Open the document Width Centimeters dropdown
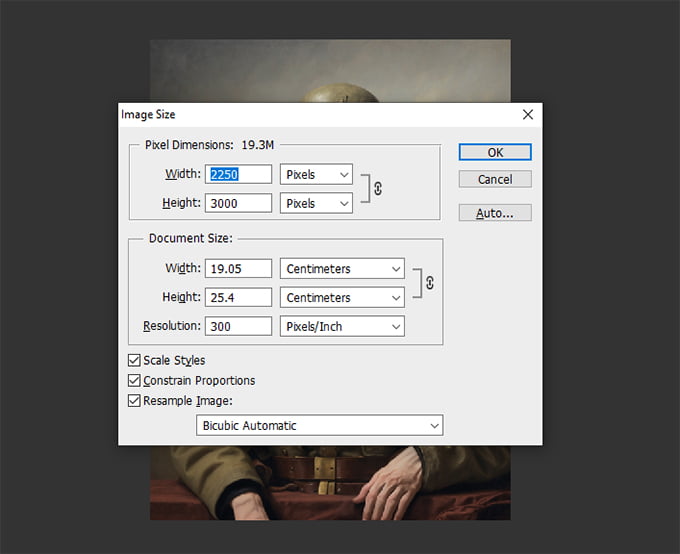The height and width of the screenshot is (554, 680). (342, 269)
